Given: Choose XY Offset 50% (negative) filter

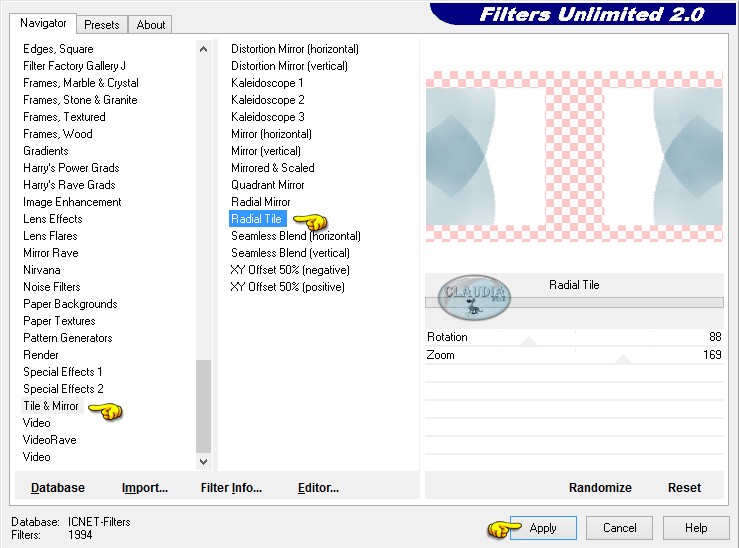Looking at the screenshot, I should tap(290, 270).
